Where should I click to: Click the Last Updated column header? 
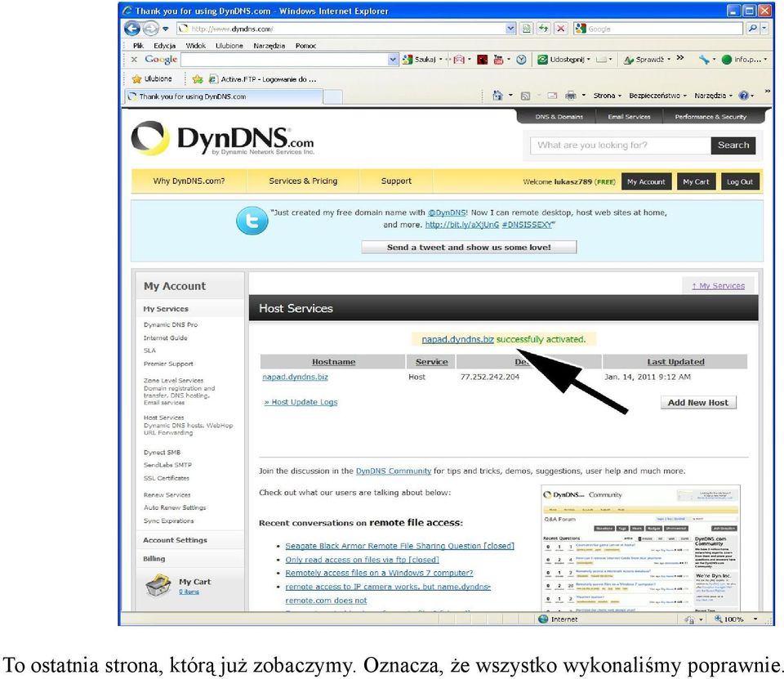point(675,362)
